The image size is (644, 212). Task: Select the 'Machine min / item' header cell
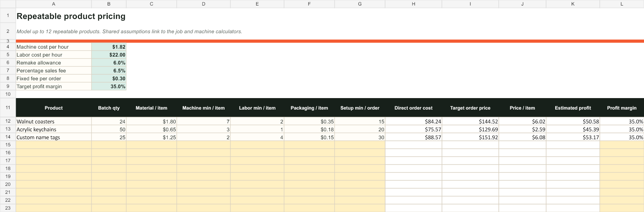point(204,108)
